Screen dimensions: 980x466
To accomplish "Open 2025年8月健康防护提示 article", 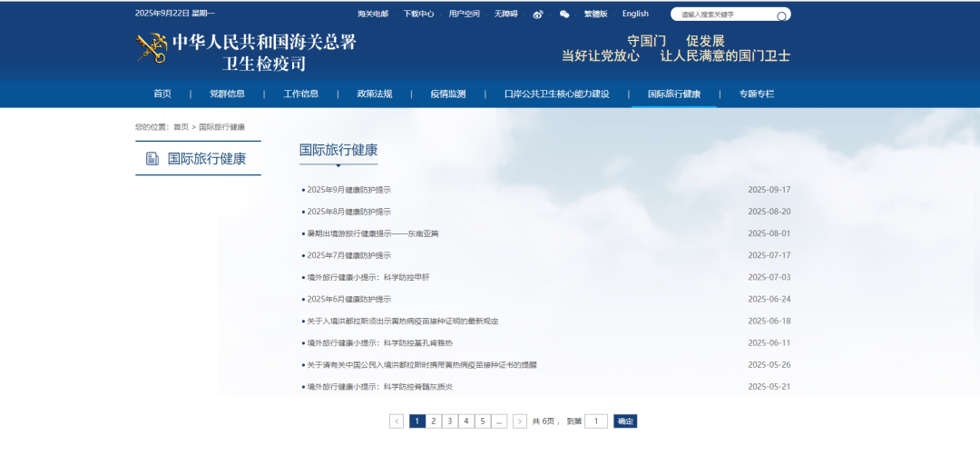I will pos(348,212).
